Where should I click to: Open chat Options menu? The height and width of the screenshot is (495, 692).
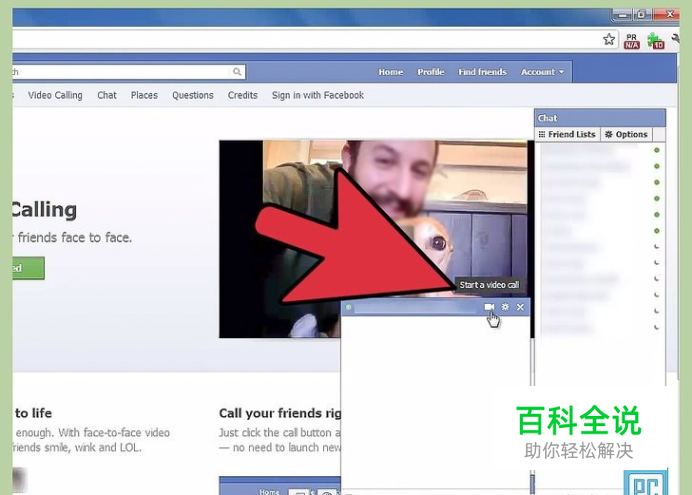tap(626, 134)
